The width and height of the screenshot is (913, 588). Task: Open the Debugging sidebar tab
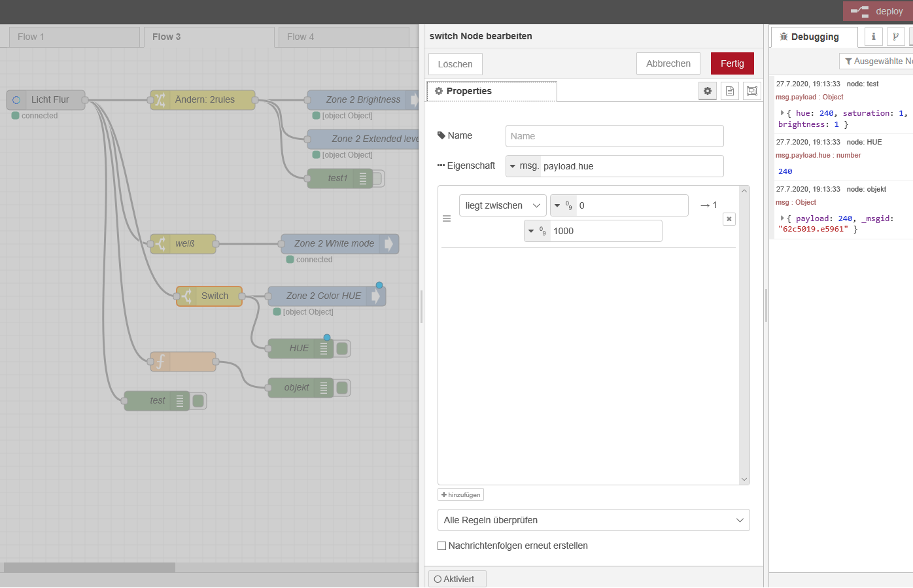[x=814, y=37]
